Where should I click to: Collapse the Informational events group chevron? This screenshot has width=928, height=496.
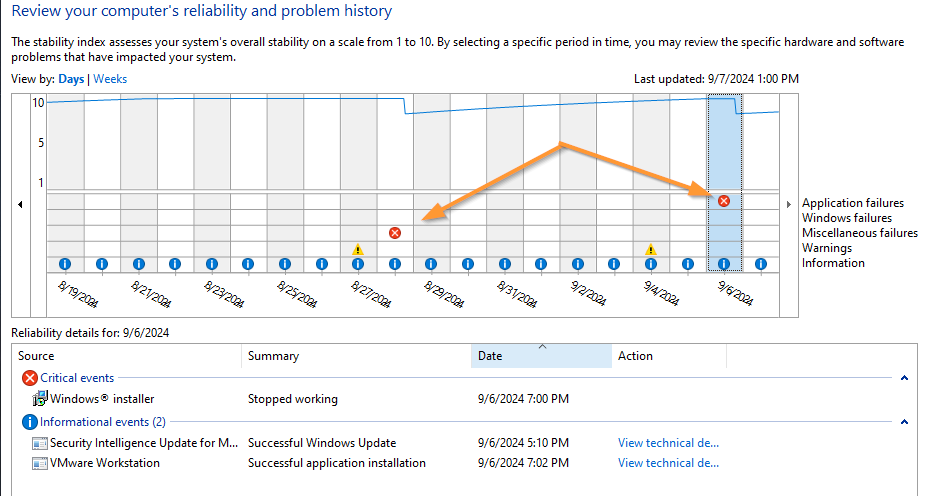(904, 422)
